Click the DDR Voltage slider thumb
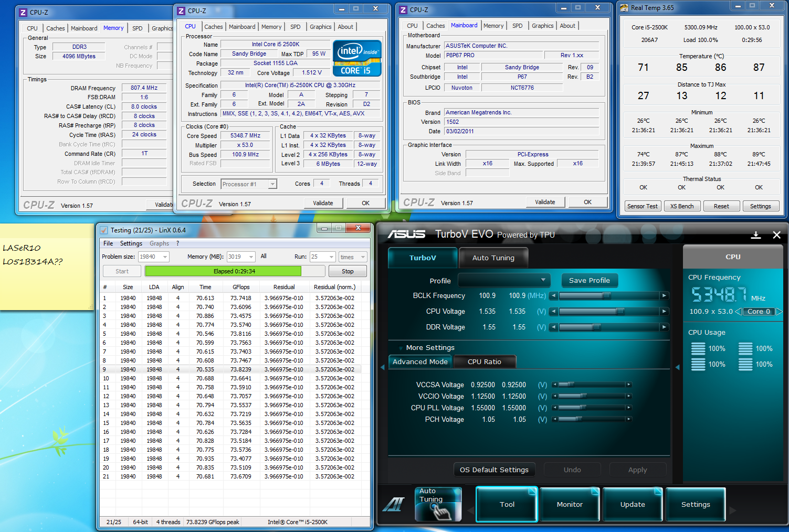Viewport: 789px width, 532px height. [596, 327]
